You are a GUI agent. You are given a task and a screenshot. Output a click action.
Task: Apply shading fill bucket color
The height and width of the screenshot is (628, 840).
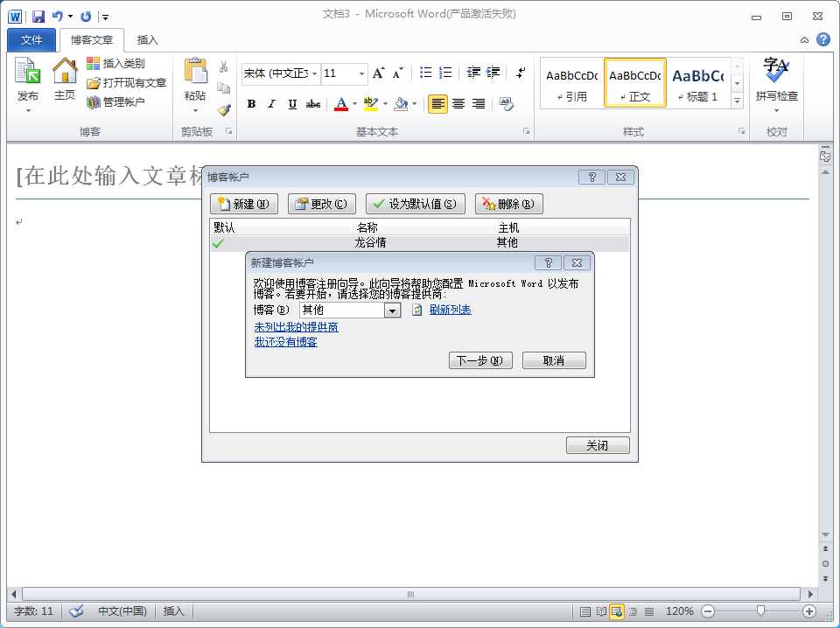400,104
